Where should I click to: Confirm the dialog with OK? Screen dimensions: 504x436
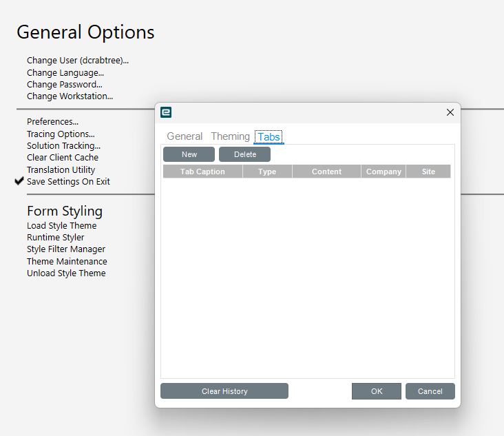point(377,391)
